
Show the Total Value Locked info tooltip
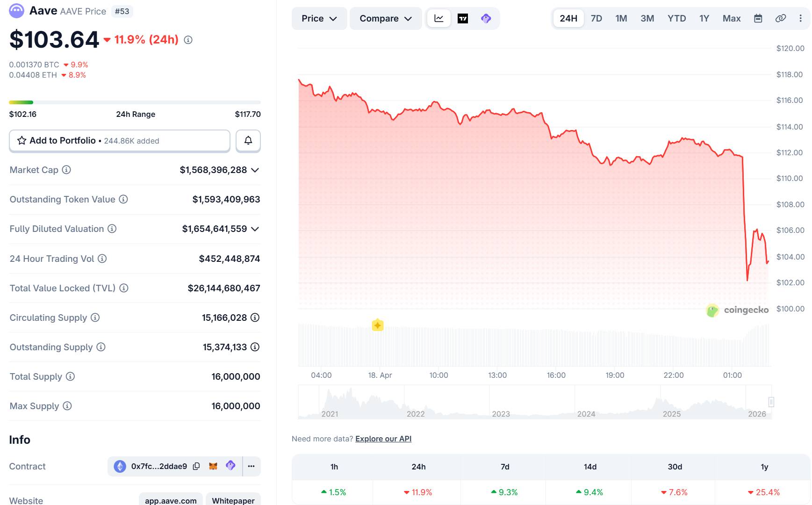[124, 288]
